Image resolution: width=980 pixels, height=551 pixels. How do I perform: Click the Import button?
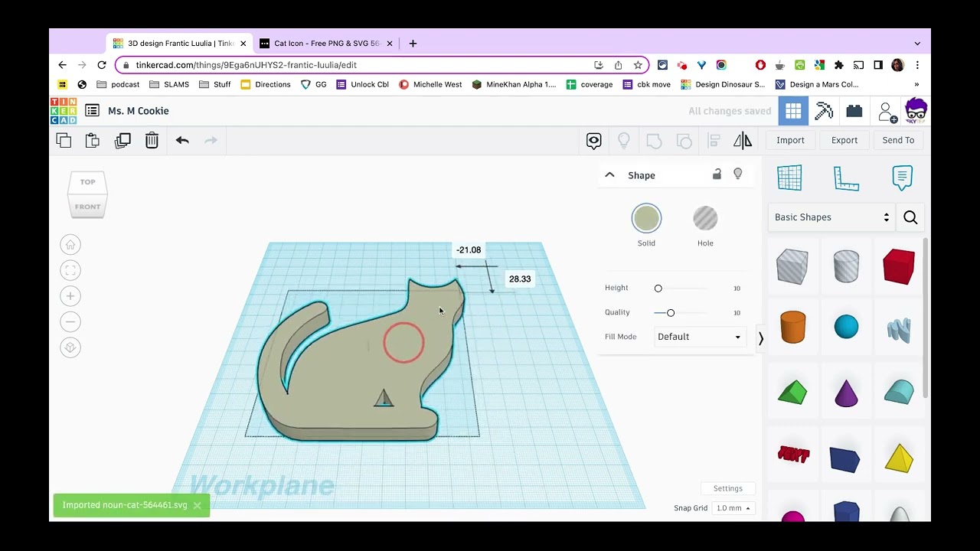[x=790, y=140]
